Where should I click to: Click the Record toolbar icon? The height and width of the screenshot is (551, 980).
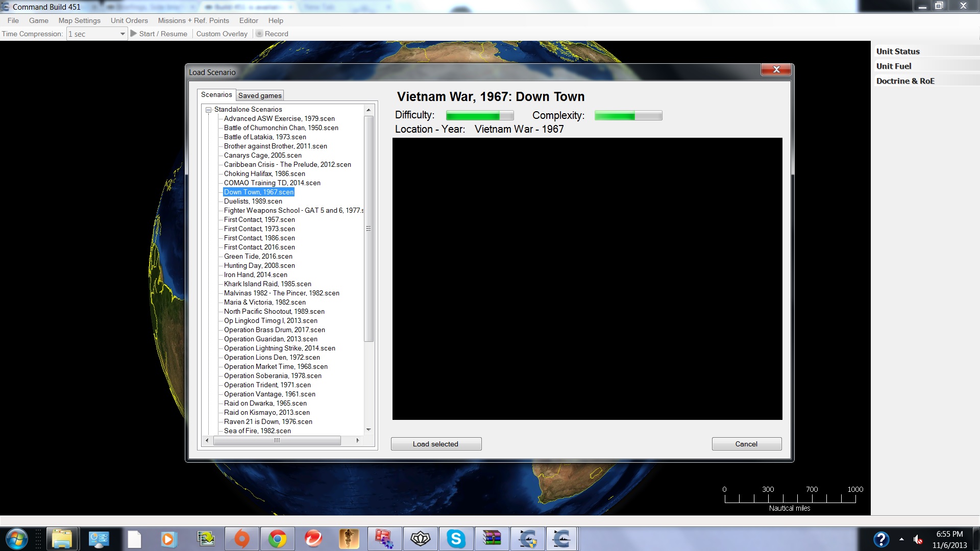[259, 34]
